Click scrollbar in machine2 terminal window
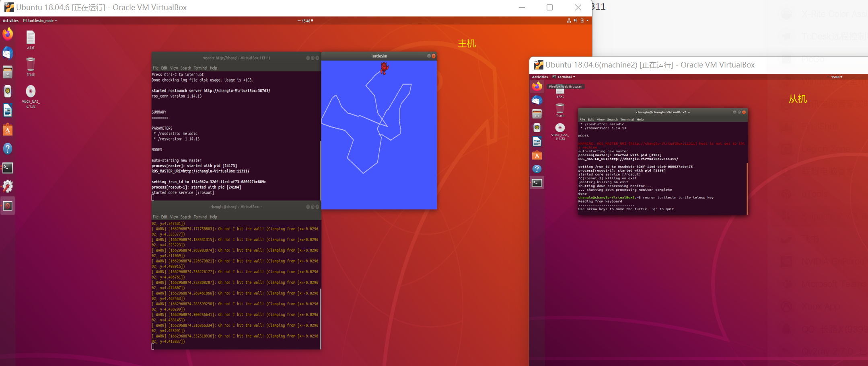Screen dimensions: 868x366 pyautogui.click(x=747, y=188)
